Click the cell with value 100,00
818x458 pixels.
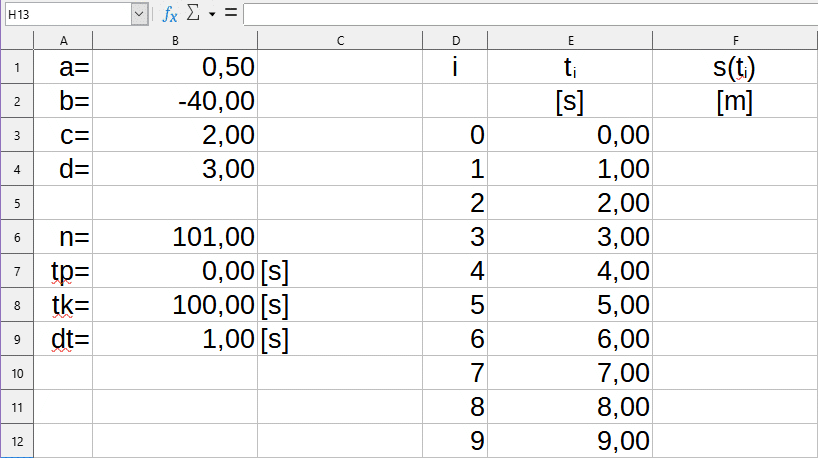pyautogui.click(x=175, y=305)
